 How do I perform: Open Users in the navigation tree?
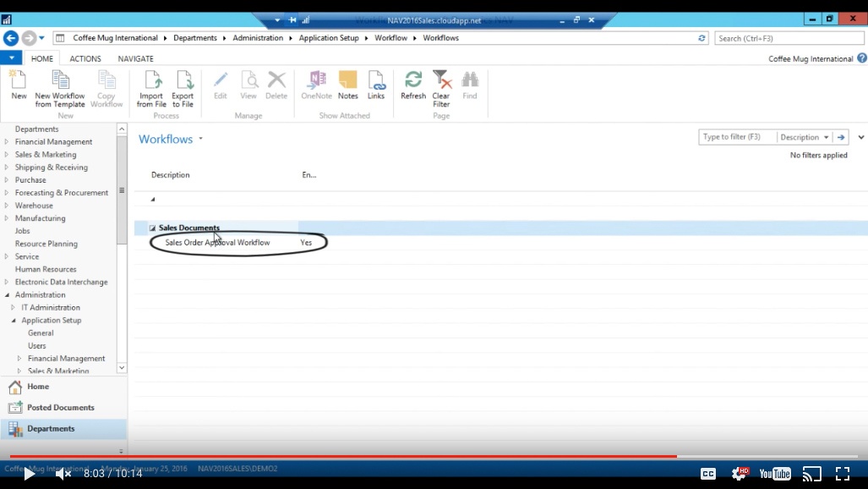[x=37, y=346]
